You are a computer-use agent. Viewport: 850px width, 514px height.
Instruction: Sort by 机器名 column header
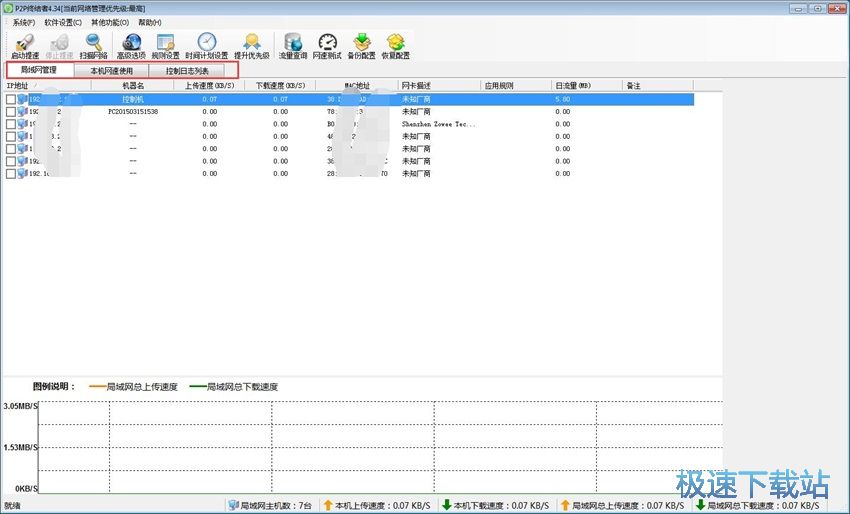pyautogui.click(x=133, y=86)
